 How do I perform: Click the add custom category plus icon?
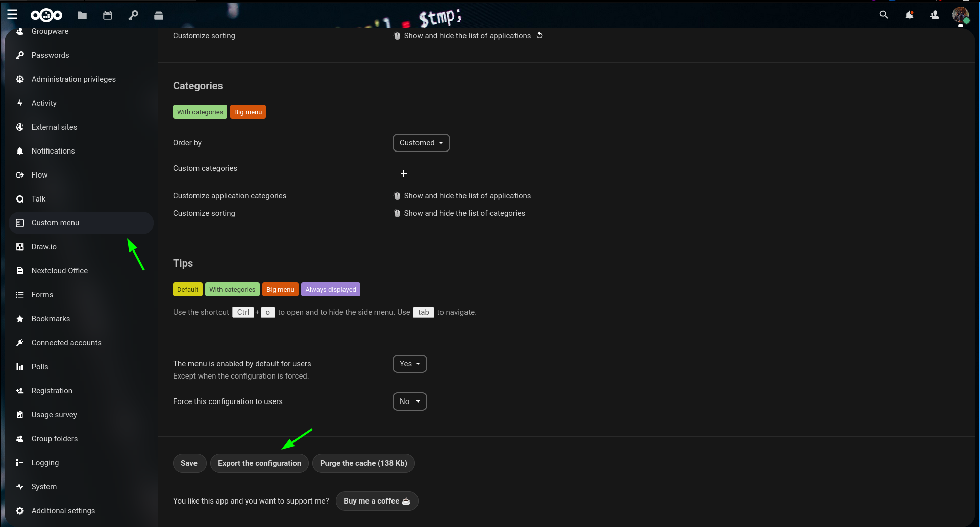coord(403,173)
